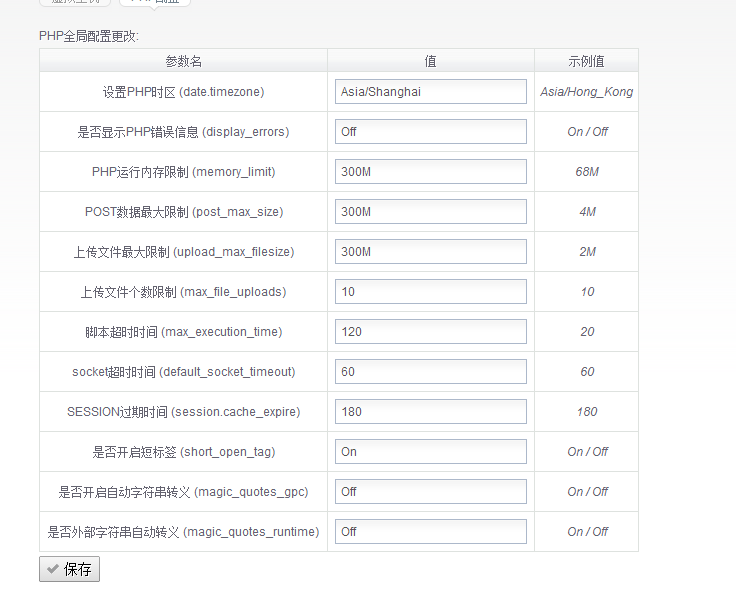Click the Asia/Hong_Kong example value
The width and height of the screenshot is (736, 605).
point(586,92)
